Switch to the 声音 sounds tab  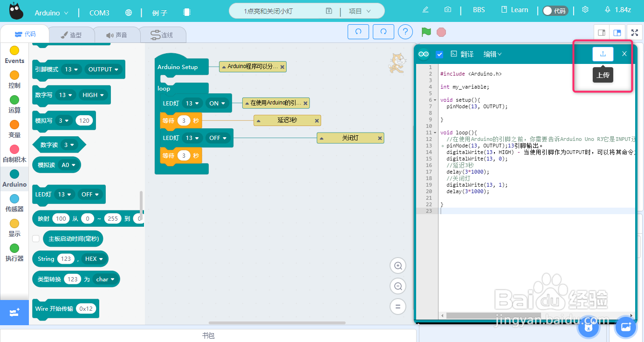click(x=116, y=35)
